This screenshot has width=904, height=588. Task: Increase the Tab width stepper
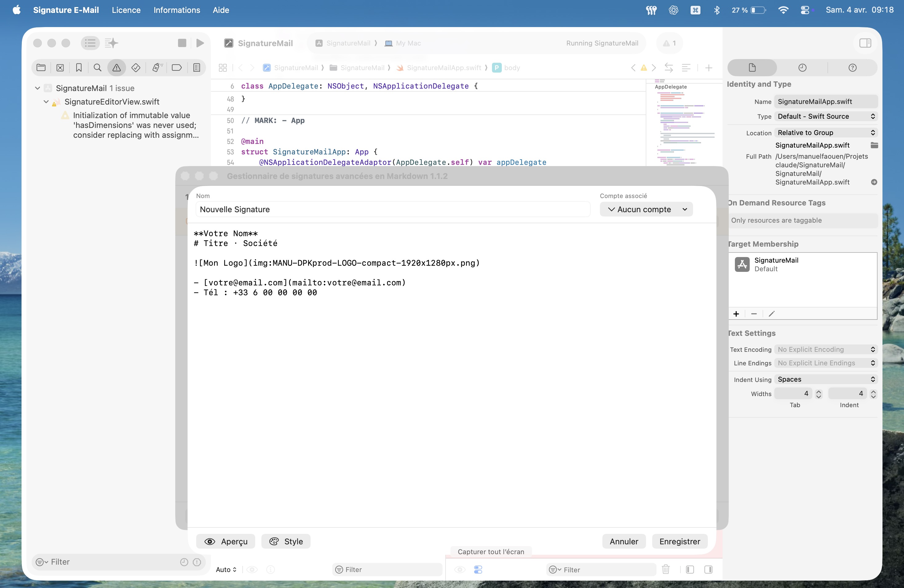click(819, 391)
